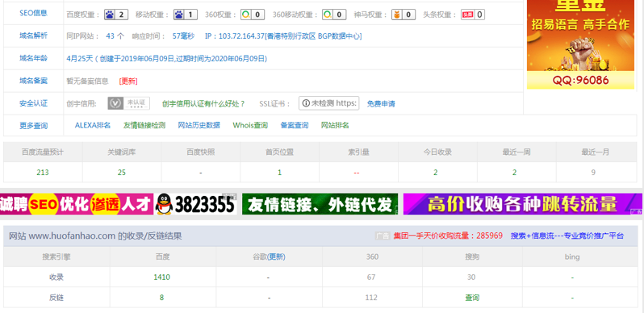Screen dimensions: 644x313
Task: Click the Toutiao weight badge 0
Action: pos(473,15)
